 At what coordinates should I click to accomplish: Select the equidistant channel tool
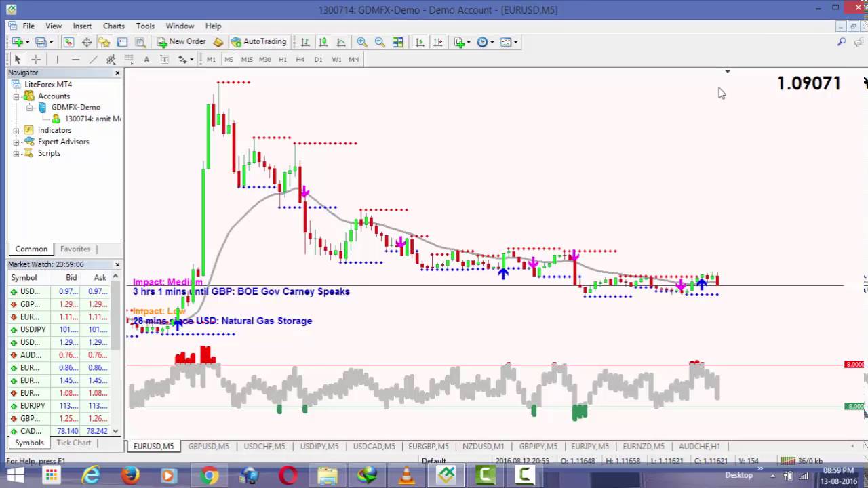click(111, 60)
